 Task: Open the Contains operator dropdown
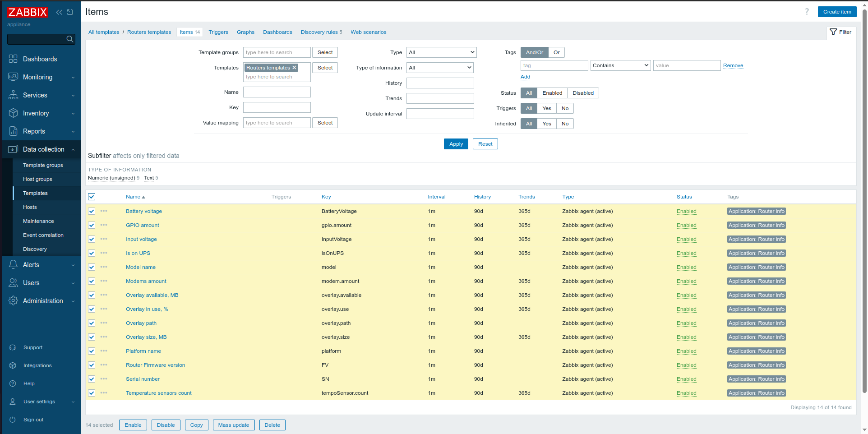(x=620, y=65)
